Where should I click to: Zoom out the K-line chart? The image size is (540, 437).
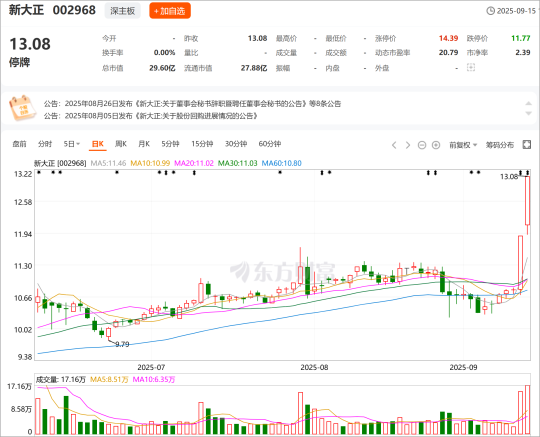click(422, 145)
